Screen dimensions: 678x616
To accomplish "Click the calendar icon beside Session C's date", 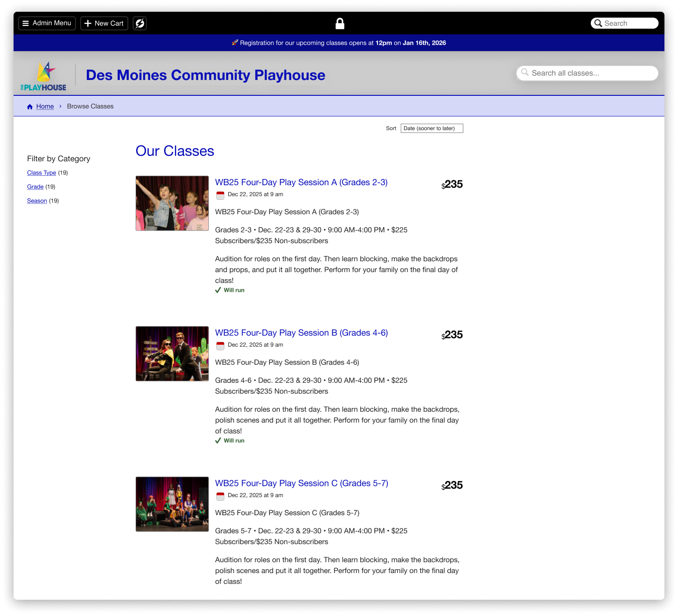I will click(x=220, y=496).
